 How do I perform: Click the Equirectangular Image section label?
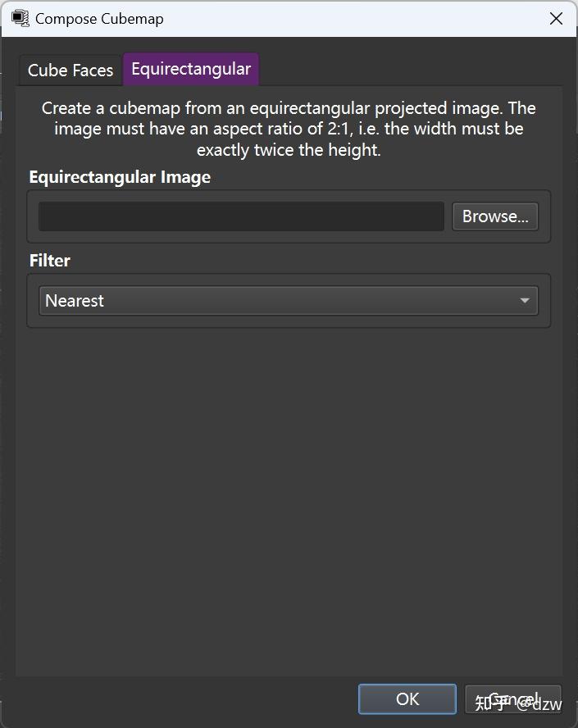[x=120, y=176]
